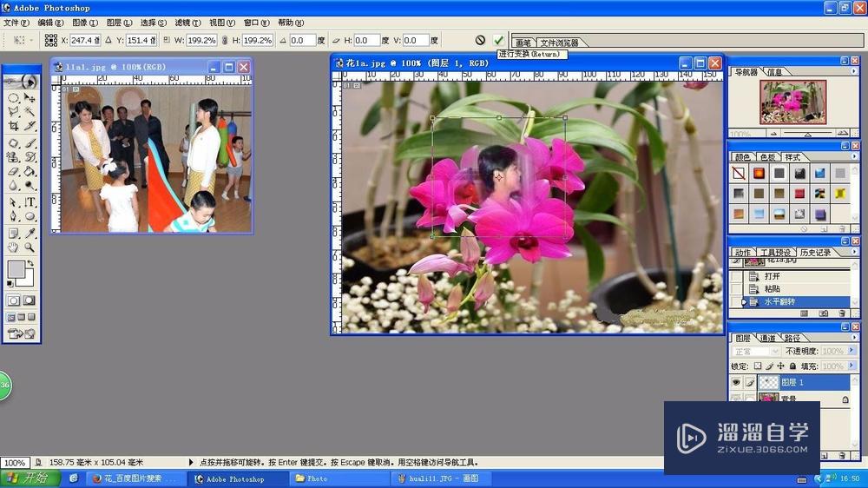Select the Notes tool
Image resolution: width=868 pixels, height=488 pixels.
pos(14,234)
